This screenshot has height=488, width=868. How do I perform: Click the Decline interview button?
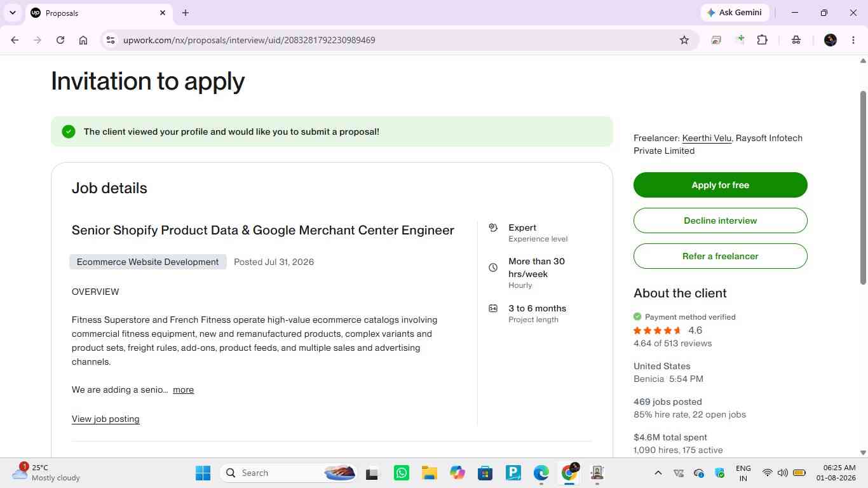[x=721, y=220]
